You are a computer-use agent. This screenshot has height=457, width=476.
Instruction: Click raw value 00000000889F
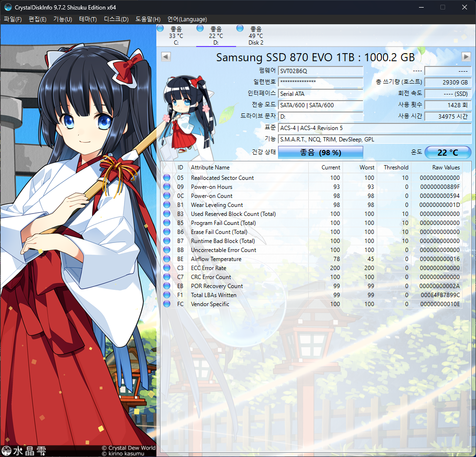[440, 187]
